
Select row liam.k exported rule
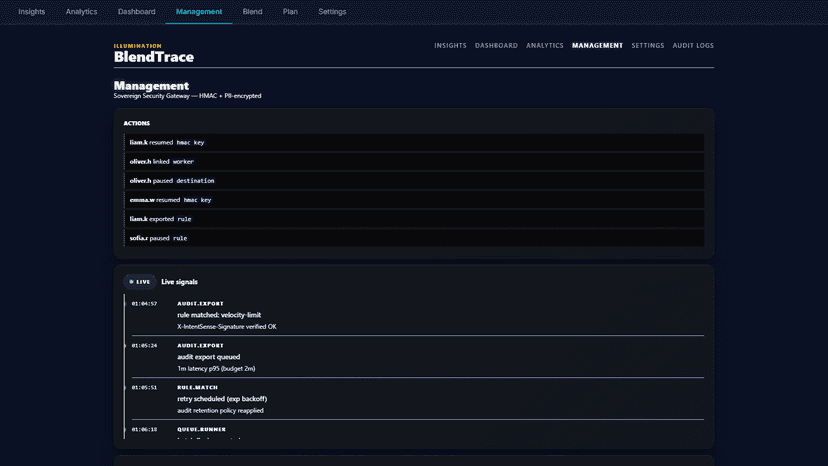click(414, 219)
